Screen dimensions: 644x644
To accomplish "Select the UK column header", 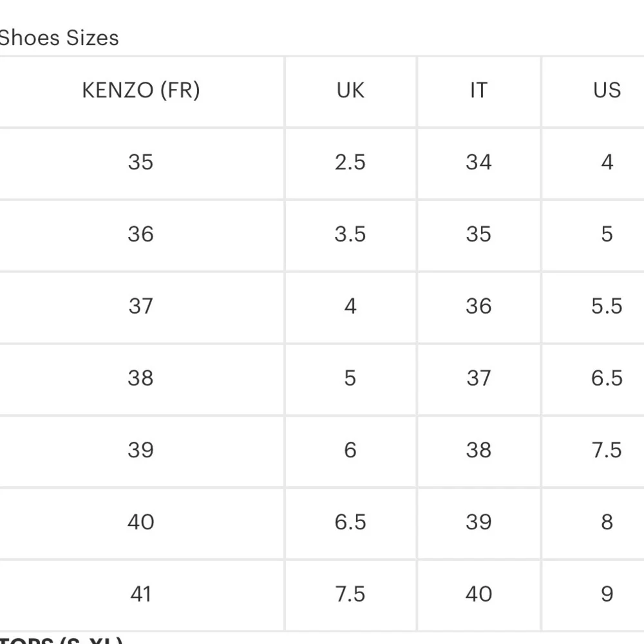I will point(350,90).
